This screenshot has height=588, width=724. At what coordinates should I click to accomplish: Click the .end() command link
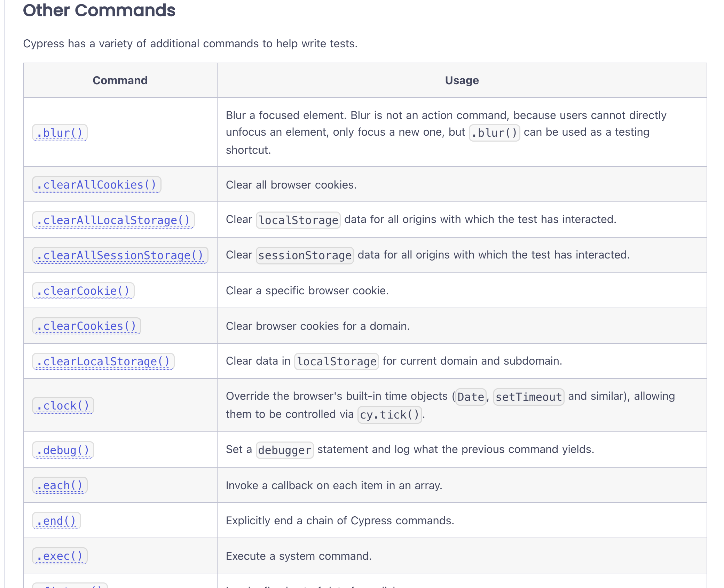(x=56, y=521)
